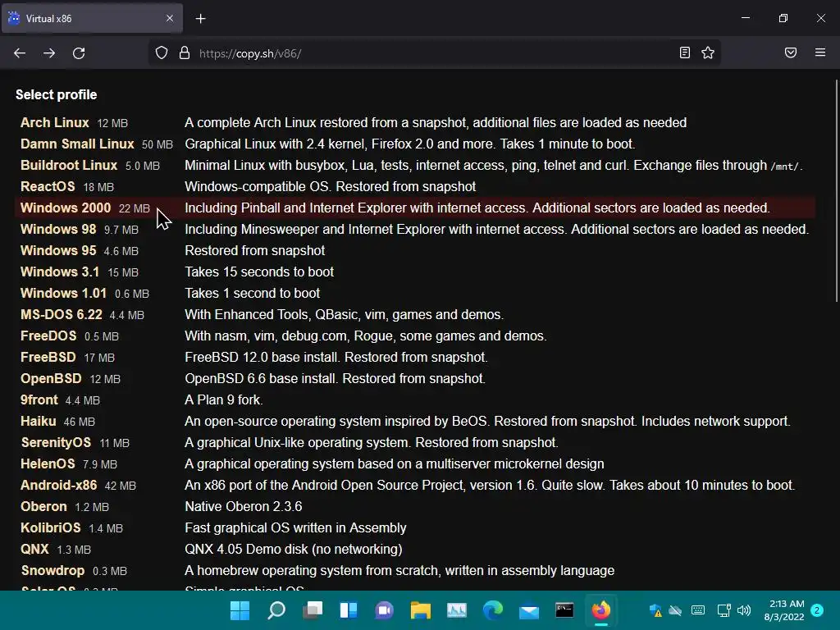Click description 'Native Oberon 2.3.6'

pos(243,507)
